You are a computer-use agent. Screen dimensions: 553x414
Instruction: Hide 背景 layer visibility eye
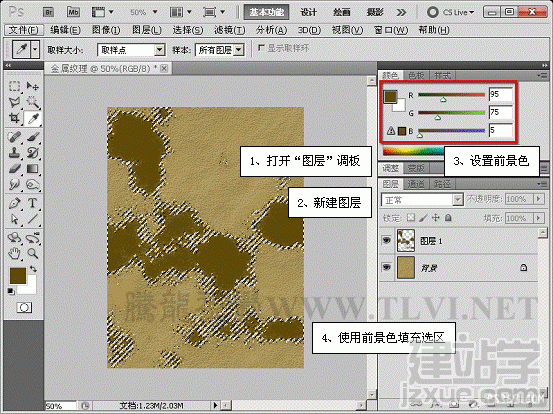coord(387,267)
